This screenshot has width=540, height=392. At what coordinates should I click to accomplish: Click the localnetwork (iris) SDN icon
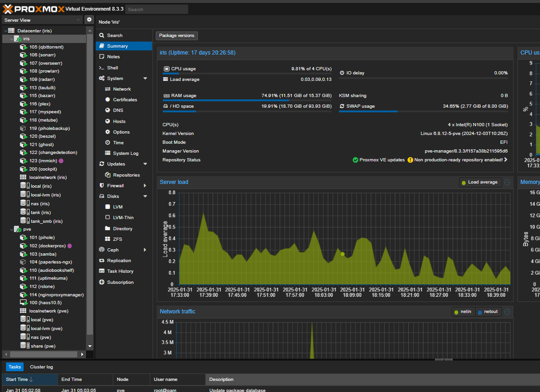click(x=23, y=177)
